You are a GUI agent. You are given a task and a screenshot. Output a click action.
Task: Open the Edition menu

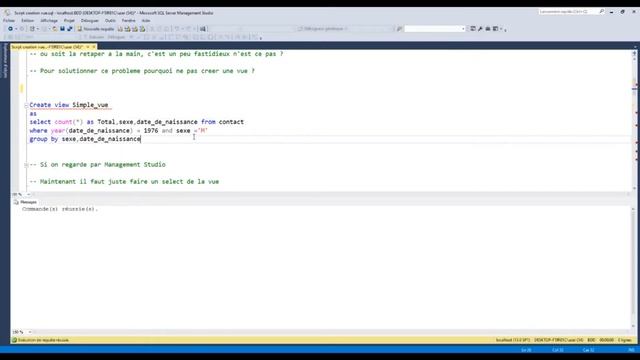tap(28, 20)
